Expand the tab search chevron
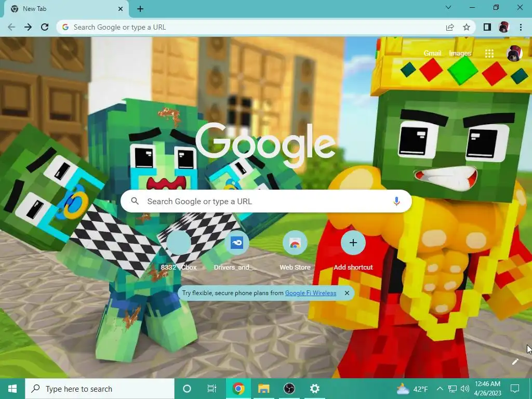This screenshot has height=399, width=532. (448, 7)
